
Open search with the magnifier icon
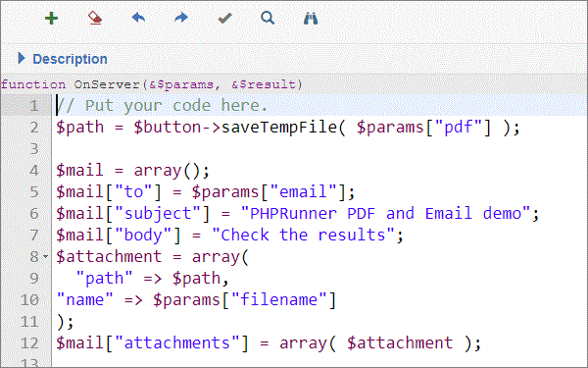coord(268,18)
